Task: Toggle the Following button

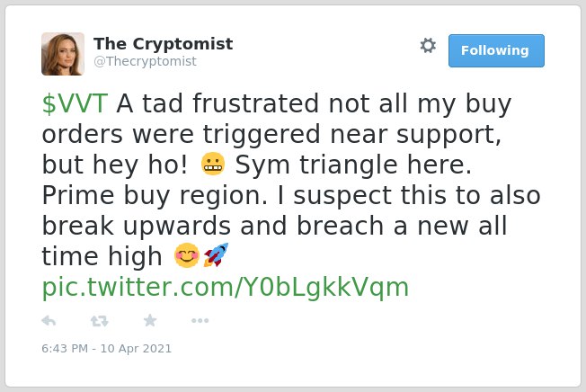Action: tap(496, 51)
